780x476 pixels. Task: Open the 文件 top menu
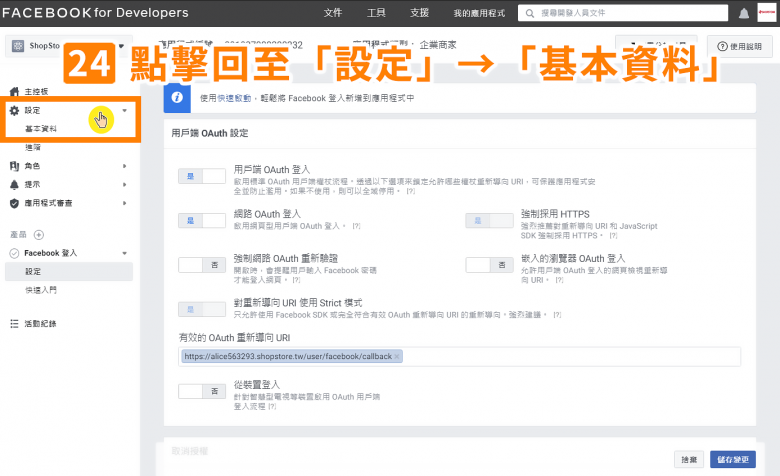(333, 13)
